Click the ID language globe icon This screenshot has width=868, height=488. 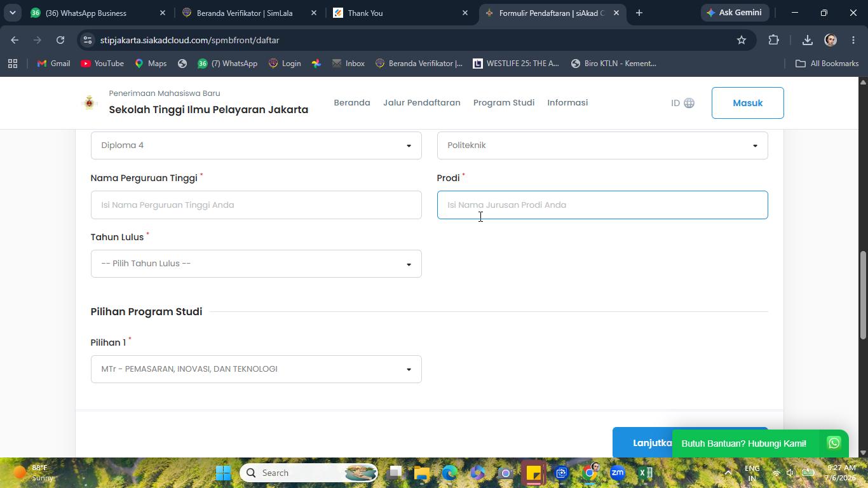(x=689, y=103)
